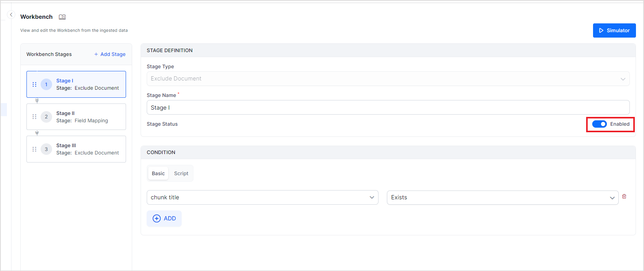Delete the chunk title condition via trash icon

[x=624, y=197]
